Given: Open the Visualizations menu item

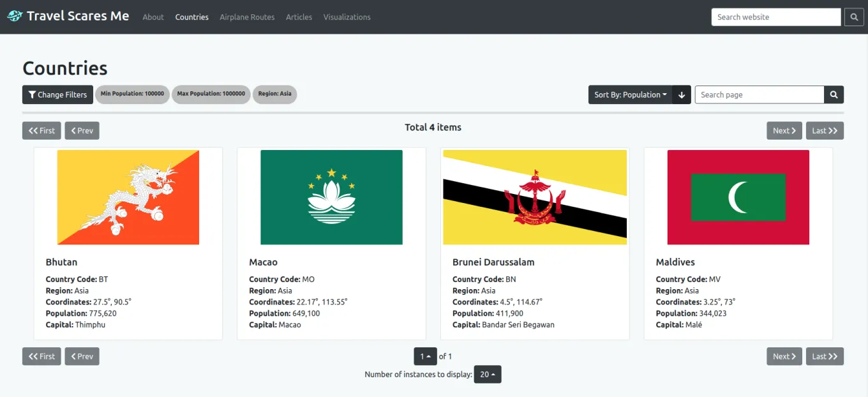Looking at the screenshot, I should 347,17.
